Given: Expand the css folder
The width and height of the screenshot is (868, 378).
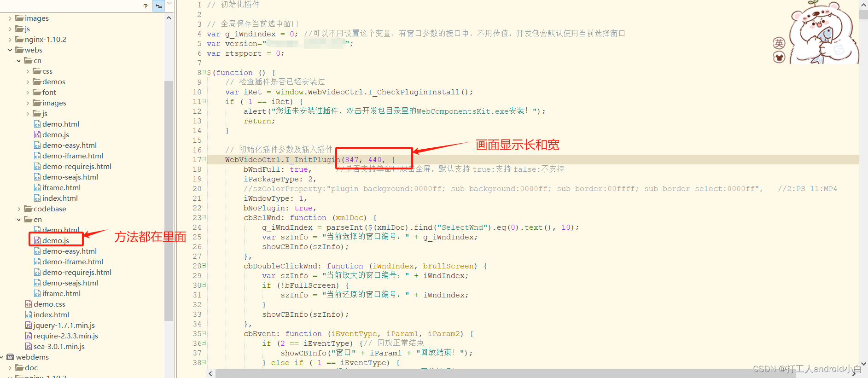Looking at the screenshot, I should [28, 71].
